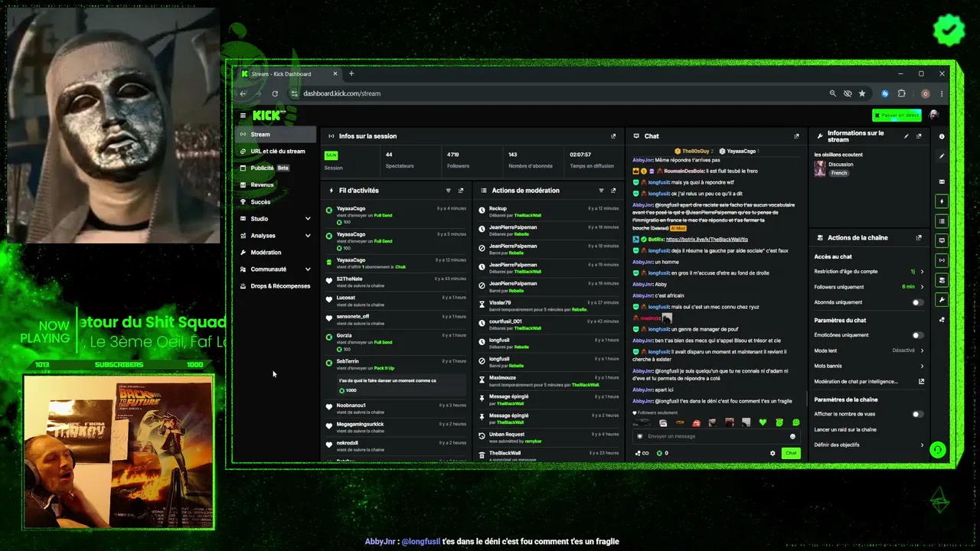
Task: Click the Visslar79 moderation entry
Action: pyautogui.click(x=548, y=306)
